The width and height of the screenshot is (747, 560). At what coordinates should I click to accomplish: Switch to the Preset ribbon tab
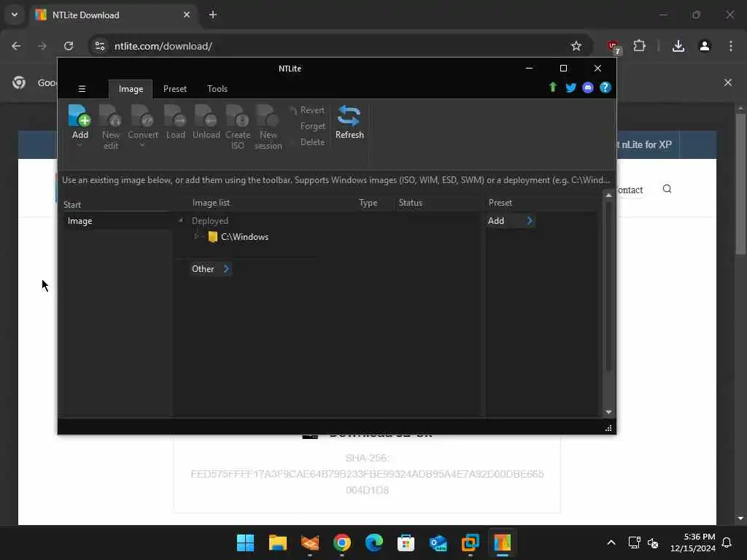175,89
